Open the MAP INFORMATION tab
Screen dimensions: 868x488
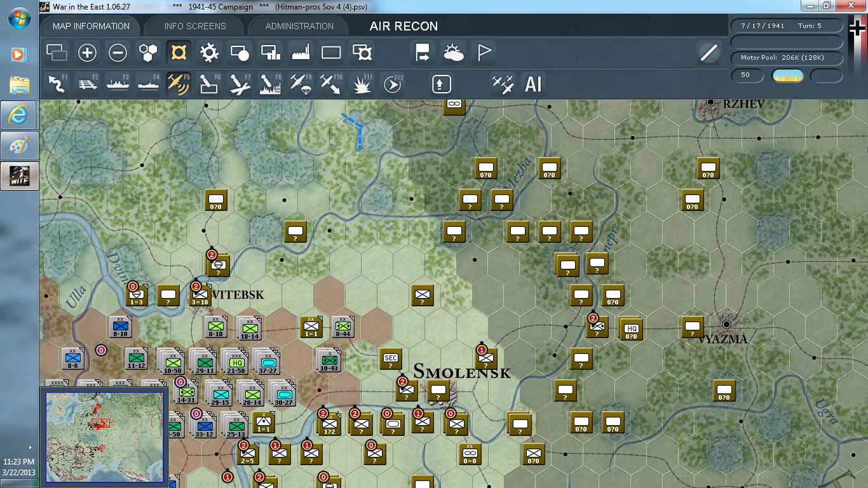91,26
